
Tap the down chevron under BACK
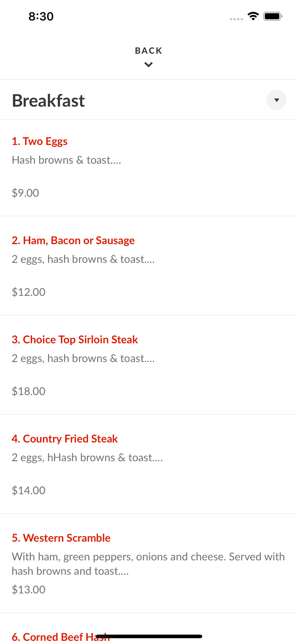click(x=148, y=65)
